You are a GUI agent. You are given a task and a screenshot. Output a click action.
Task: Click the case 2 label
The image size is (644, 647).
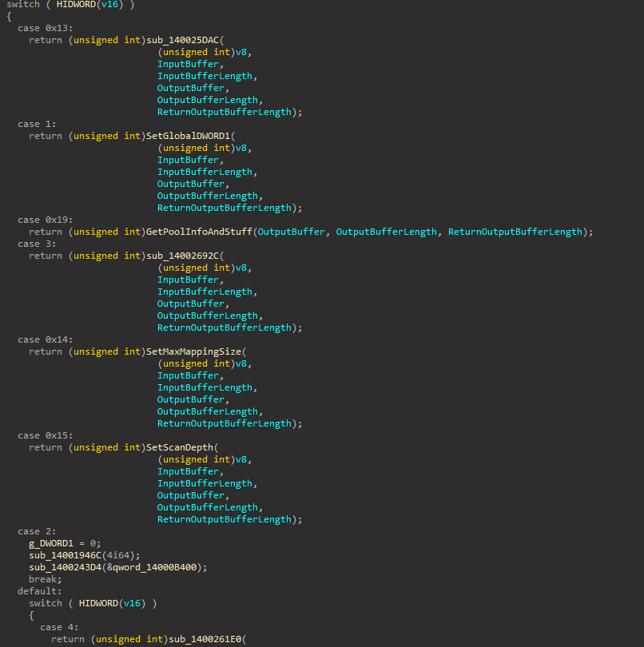pos(37,531)
